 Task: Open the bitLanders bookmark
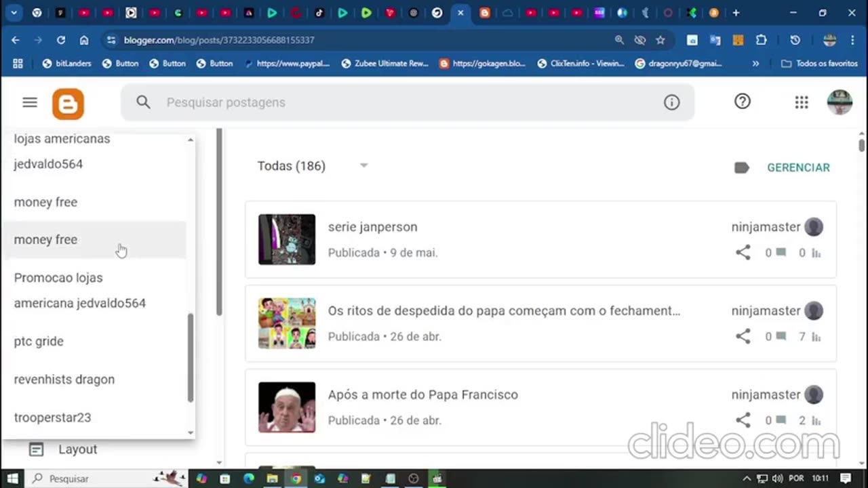(x=66, y=64)
